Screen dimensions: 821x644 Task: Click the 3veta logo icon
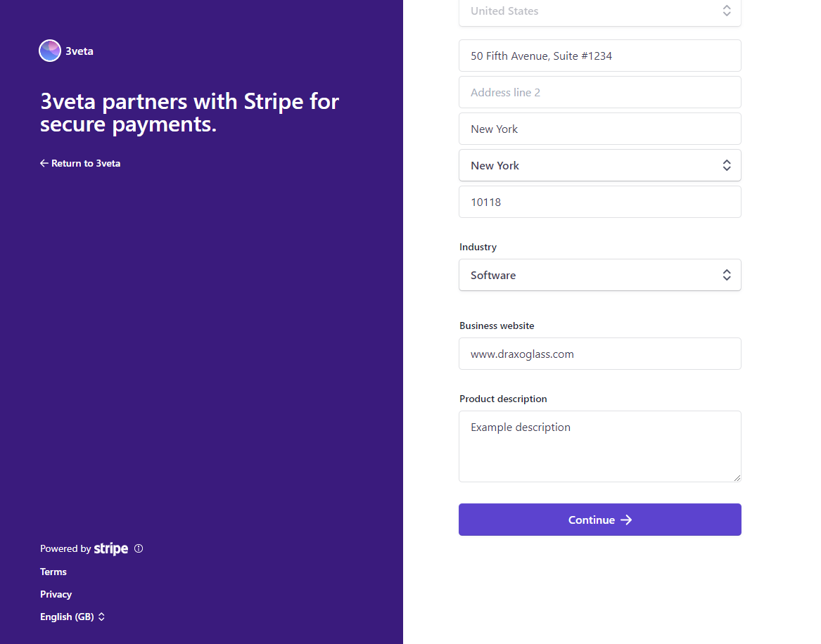(x=49, y=50)
